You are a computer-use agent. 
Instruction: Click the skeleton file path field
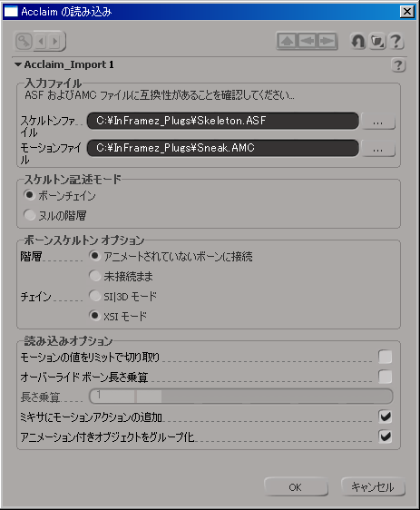223,121
